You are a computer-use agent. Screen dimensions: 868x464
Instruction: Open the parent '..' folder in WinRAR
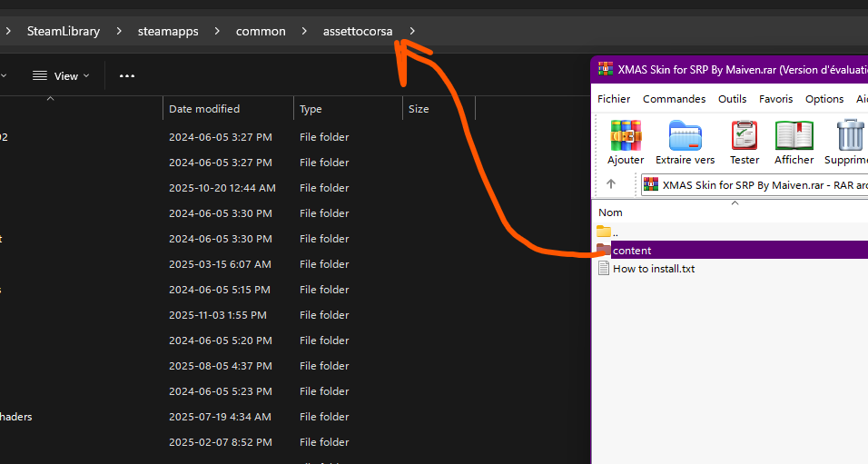(x=607, y=232)
